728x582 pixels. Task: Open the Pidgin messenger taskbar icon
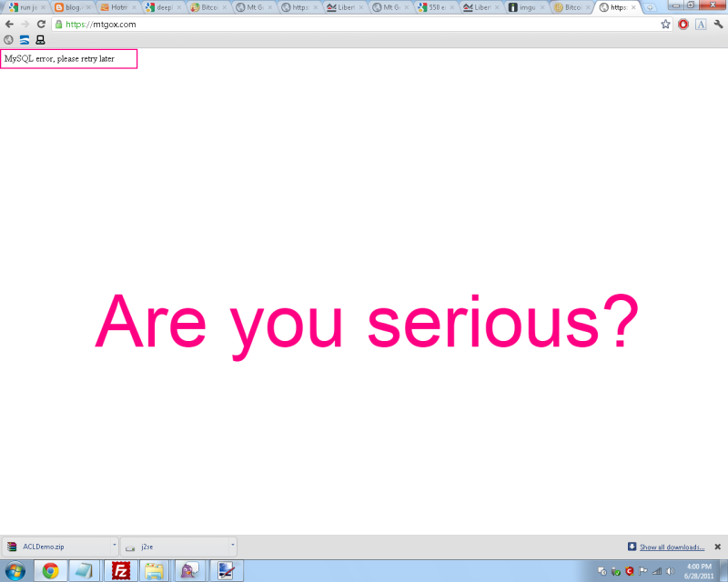188,570
